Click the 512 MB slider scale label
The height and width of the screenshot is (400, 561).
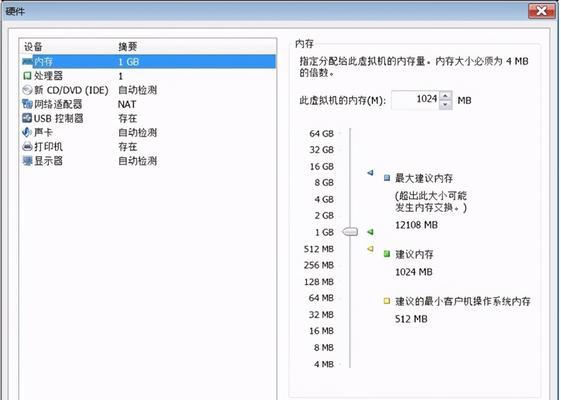tap(318, 249)
